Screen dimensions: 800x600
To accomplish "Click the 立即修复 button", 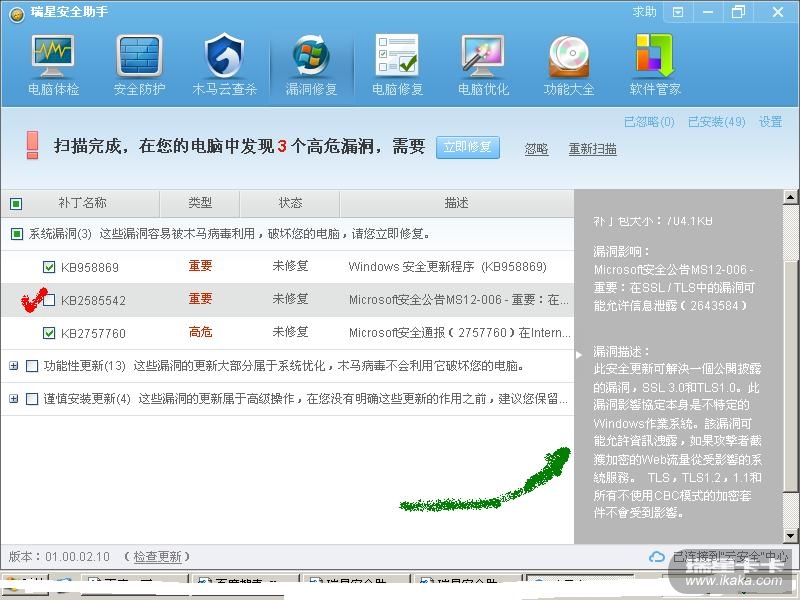I will (467, 147).
